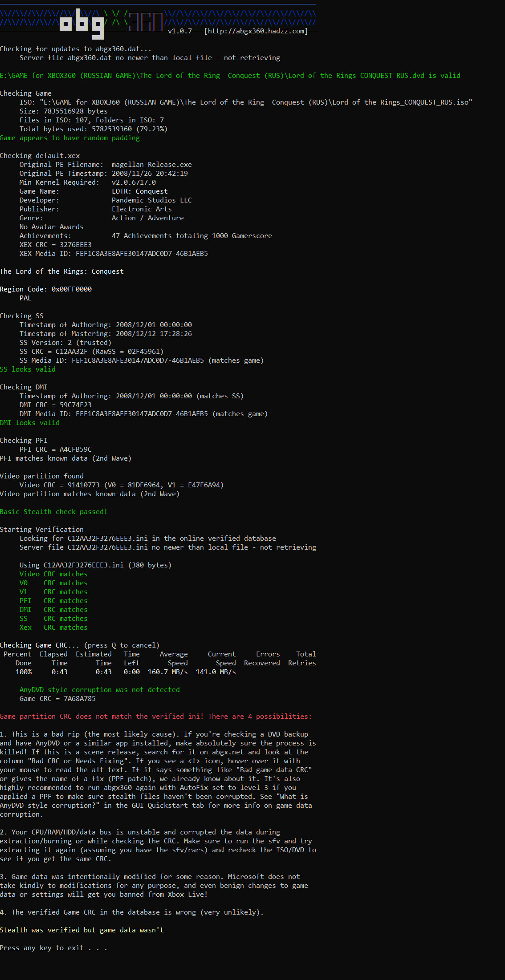Click 'V0 CRC matches' line
The width and height of the screenshot is (505, 980).
(x=53, y=583)
